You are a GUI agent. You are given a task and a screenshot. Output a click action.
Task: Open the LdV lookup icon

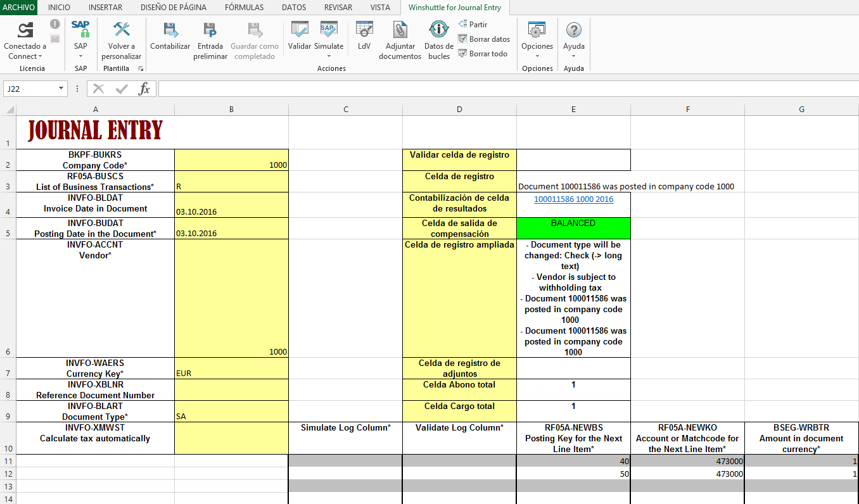(x=364, y=30)
